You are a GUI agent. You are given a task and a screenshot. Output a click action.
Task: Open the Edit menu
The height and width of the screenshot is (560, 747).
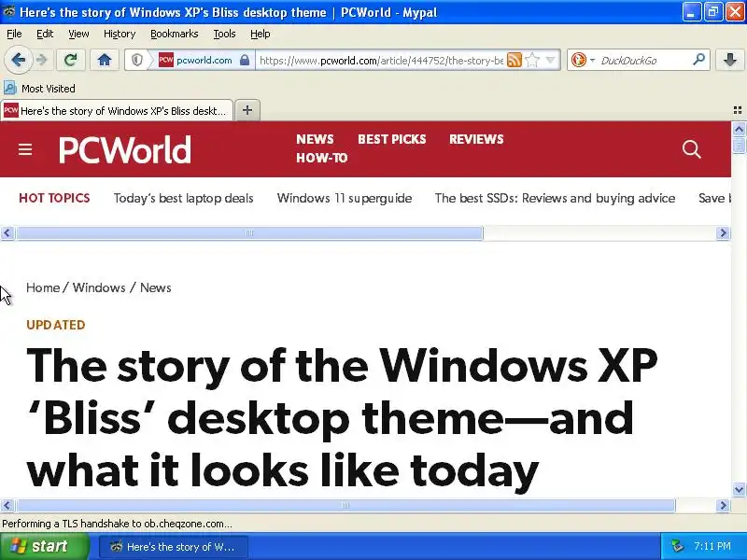(x=45, y=34)
